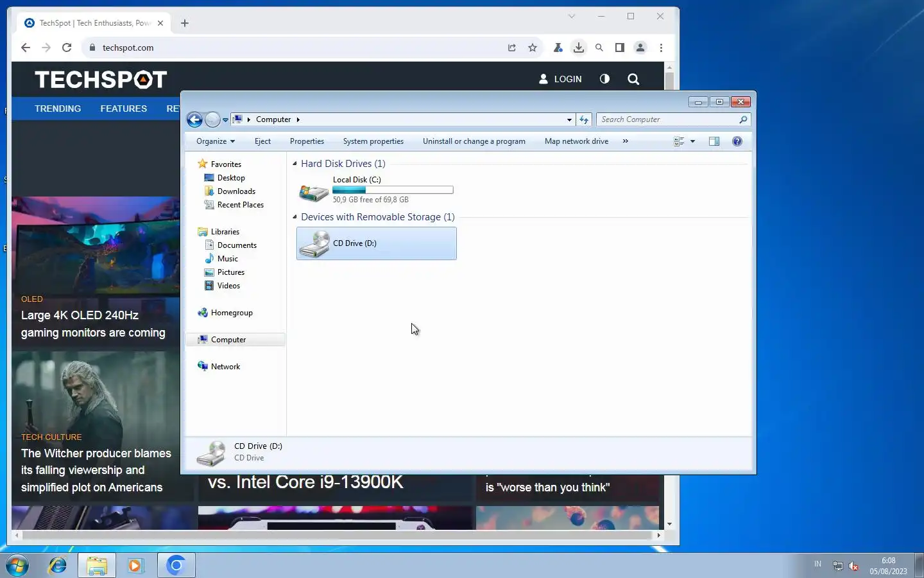
Task: Open FEATURES tab on TechSpot
Action: click(x=123, y=109)
